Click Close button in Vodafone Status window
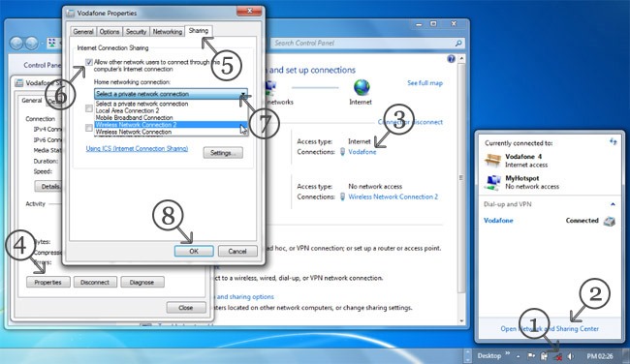The height and width of the screenshot is (364, 630). pyautogui.click(x=186, y=308)
